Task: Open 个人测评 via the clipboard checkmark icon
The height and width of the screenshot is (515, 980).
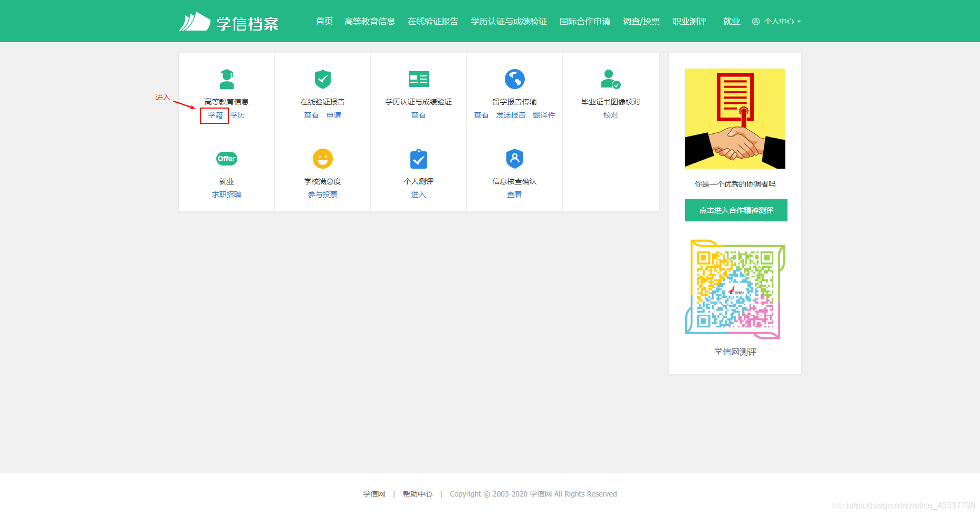Action: [x=418, y=159]
